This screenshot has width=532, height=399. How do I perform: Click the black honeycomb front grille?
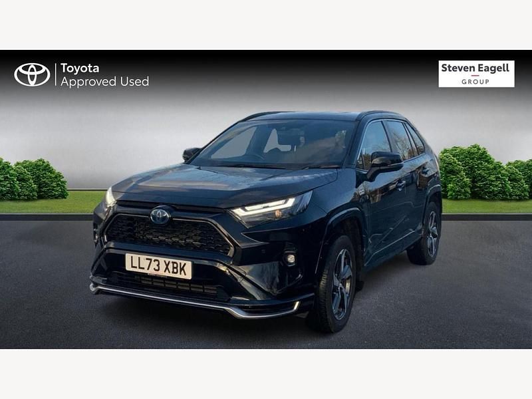169,234
